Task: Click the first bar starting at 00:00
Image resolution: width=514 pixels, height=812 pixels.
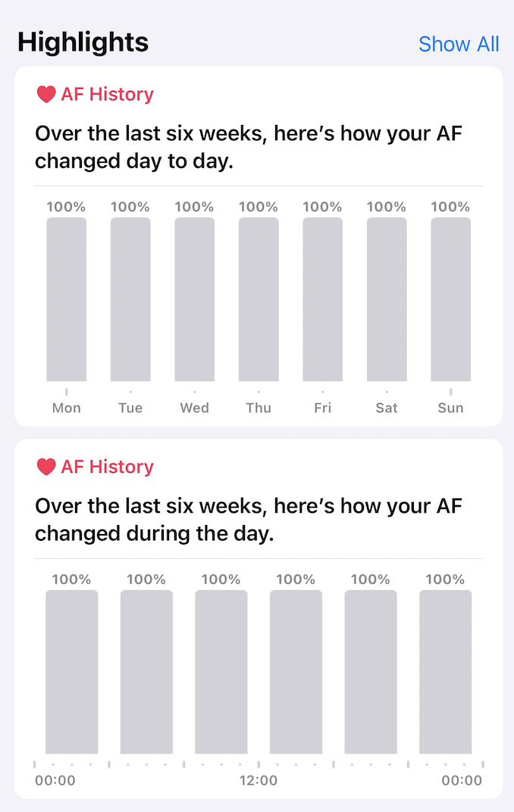Action: coord(71,672)
